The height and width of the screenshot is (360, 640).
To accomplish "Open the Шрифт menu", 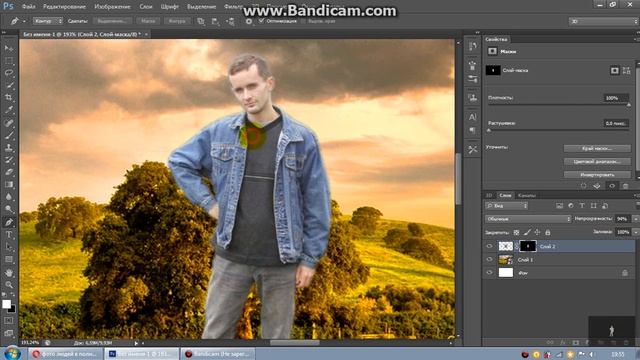I will [169, 7].
